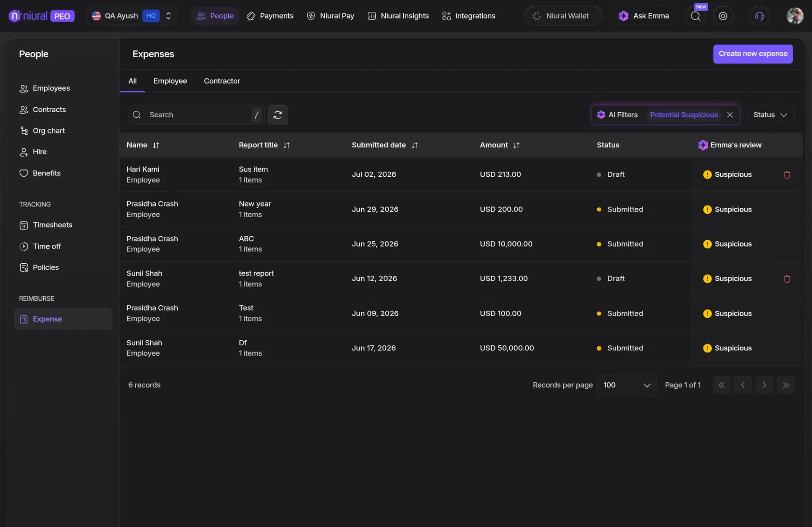The width and height of the screenshot is (812, 527).
Task: Click the support headset icon
Action: coord(760,16)
